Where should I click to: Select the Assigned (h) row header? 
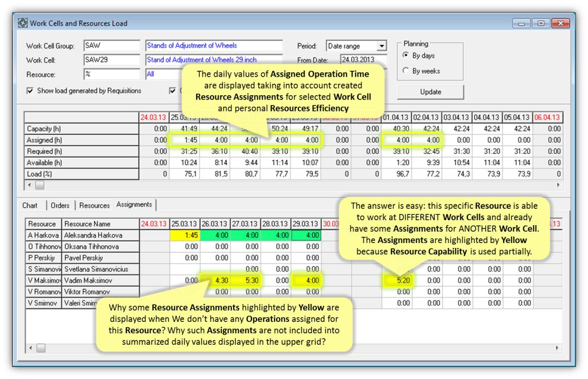pyautogui.click(x=82, y=140)
